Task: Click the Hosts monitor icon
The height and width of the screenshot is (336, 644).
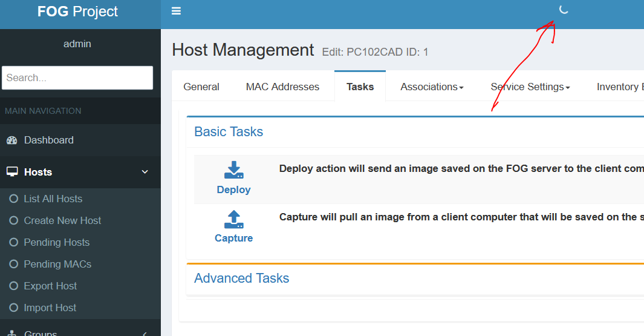Action: pos(12,172)
